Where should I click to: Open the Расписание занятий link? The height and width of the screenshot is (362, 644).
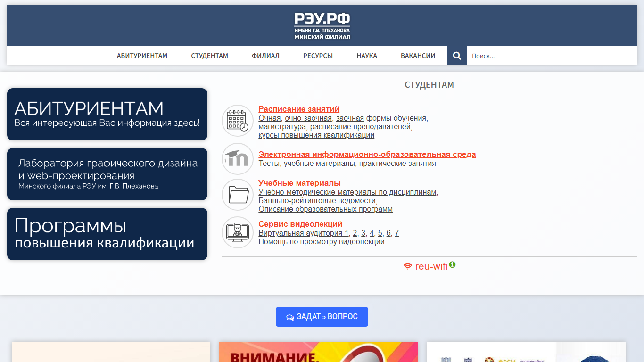(299, 109)
